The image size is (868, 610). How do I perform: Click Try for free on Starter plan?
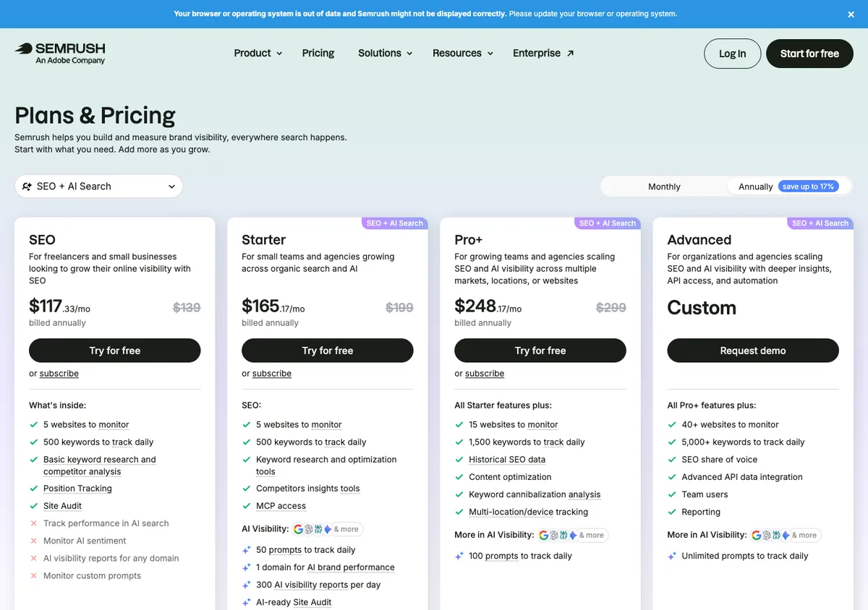(327, 351)
